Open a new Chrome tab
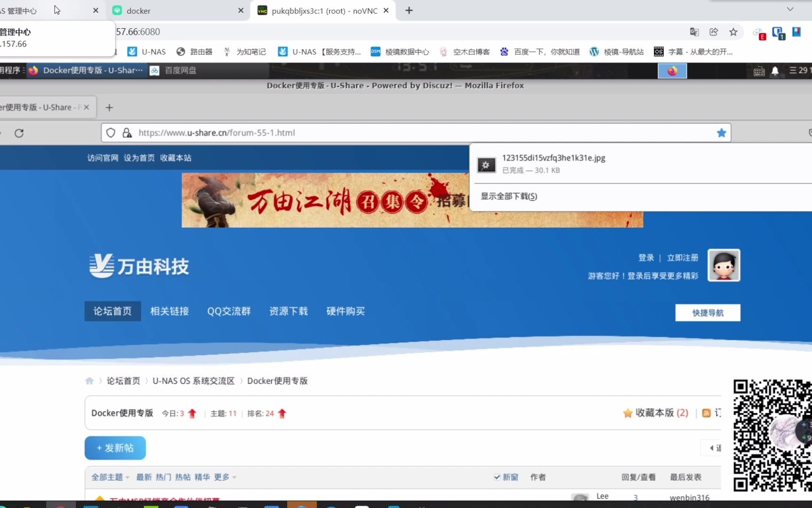This screenshot has height=508, width=812. point(409,10)
